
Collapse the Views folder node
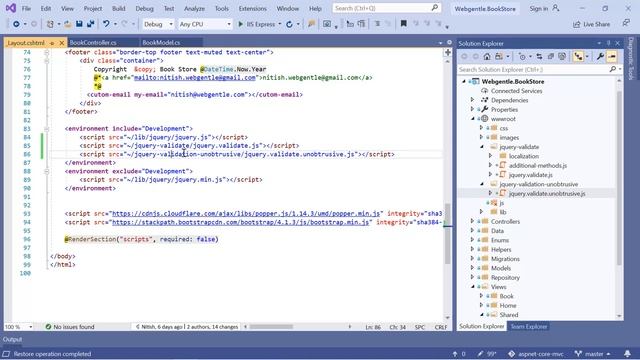[x=473, y=287]
